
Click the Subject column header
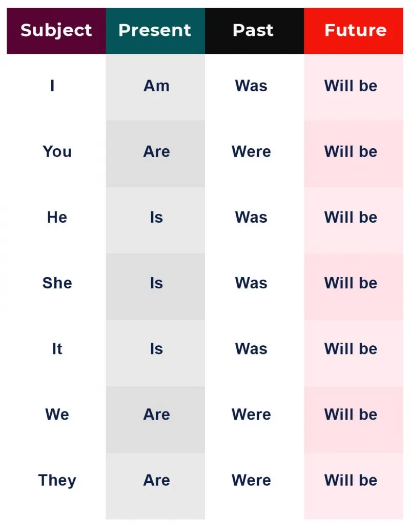coord(56,31)
